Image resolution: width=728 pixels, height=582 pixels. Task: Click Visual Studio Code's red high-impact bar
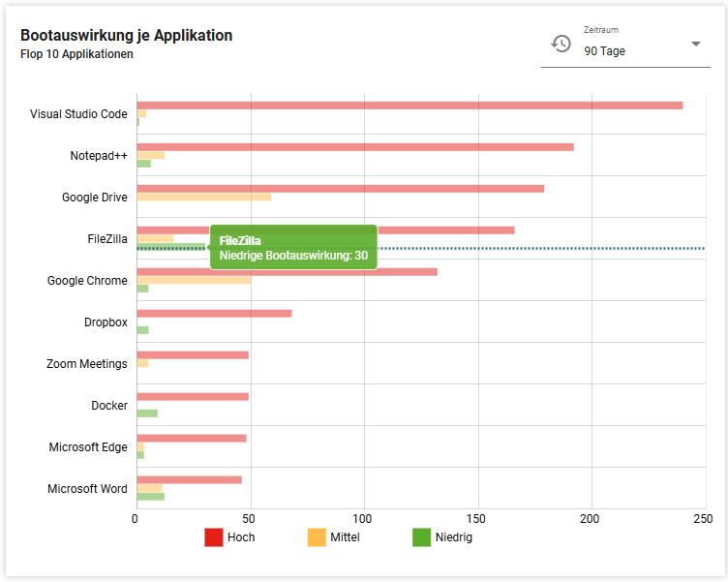(x=409, y=105)
